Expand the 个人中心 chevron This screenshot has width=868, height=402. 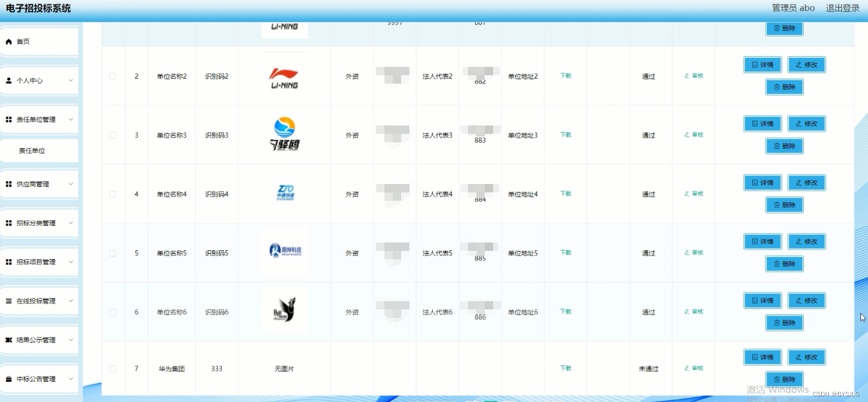pyautogui.click(x=71, y=81)
